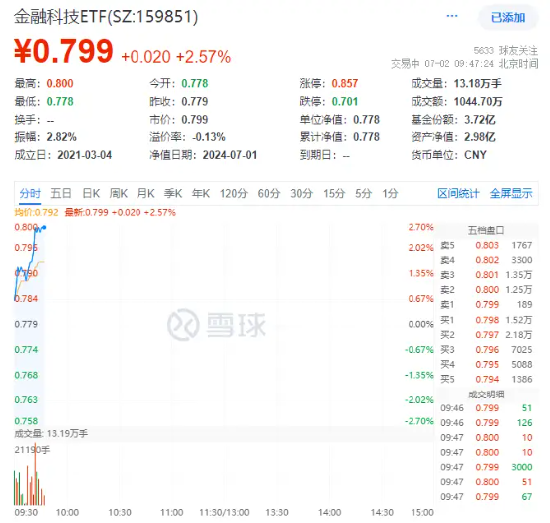
Task: Select the 买4 order row at 0.795
Action: click(x=486, y=365)
